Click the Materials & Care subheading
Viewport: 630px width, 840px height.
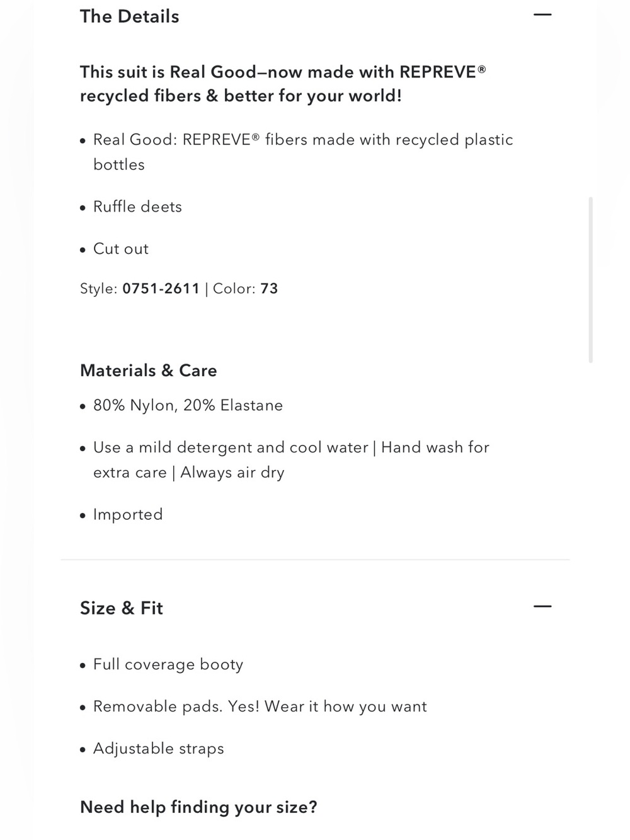coord(149,371)
